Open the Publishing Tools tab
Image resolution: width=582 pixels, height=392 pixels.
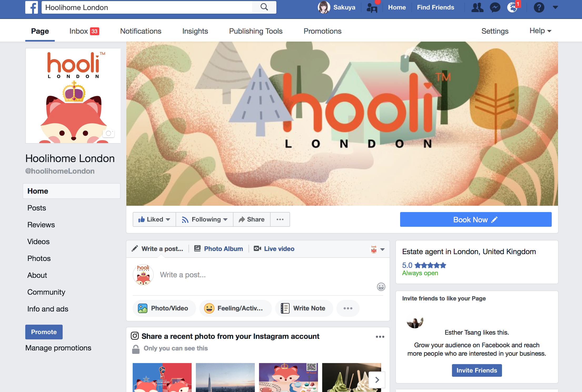tap(256, 31)
